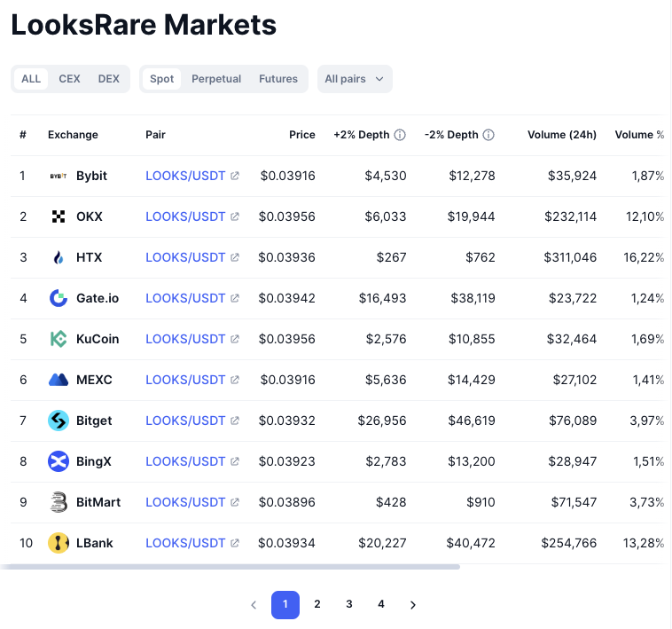Switch to the Futures tab

click(x=278, y=79)
